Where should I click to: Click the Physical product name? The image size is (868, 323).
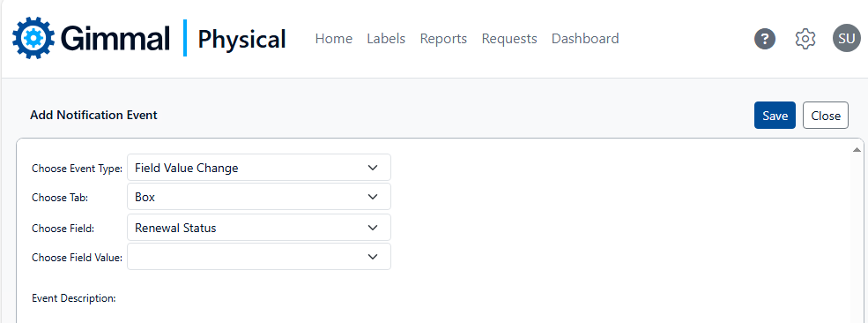point(241,40)
